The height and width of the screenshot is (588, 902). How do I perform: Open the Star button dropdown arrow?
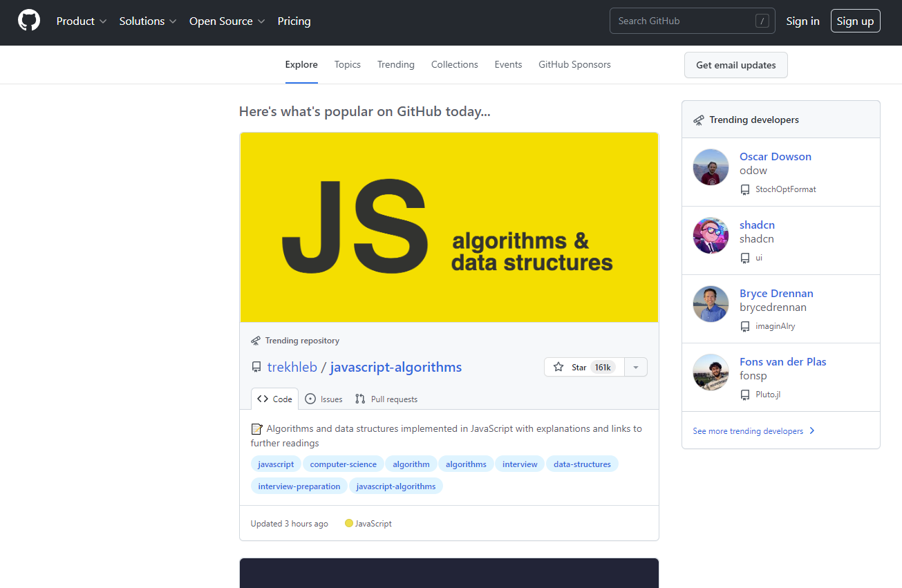click(636, 367)
